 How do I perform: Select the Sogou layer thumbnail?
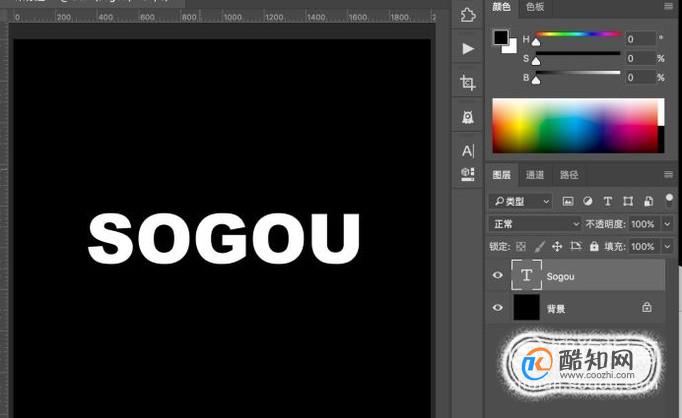[526, 275]
